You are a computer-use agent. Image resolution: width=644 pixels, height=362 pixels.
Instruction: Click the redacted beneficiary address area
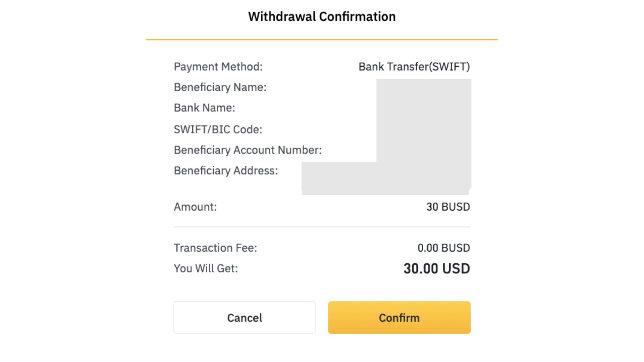386,178
